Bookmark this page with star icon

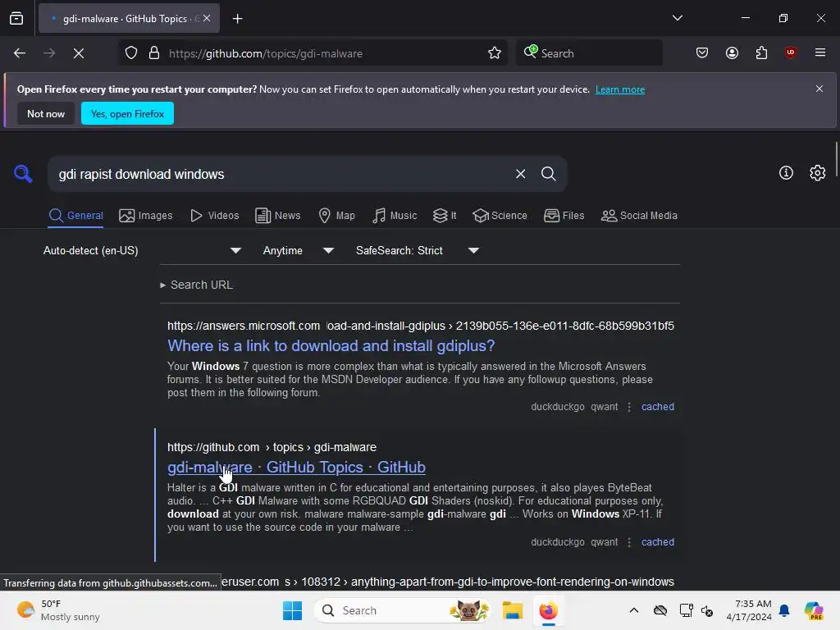(495, 53)
